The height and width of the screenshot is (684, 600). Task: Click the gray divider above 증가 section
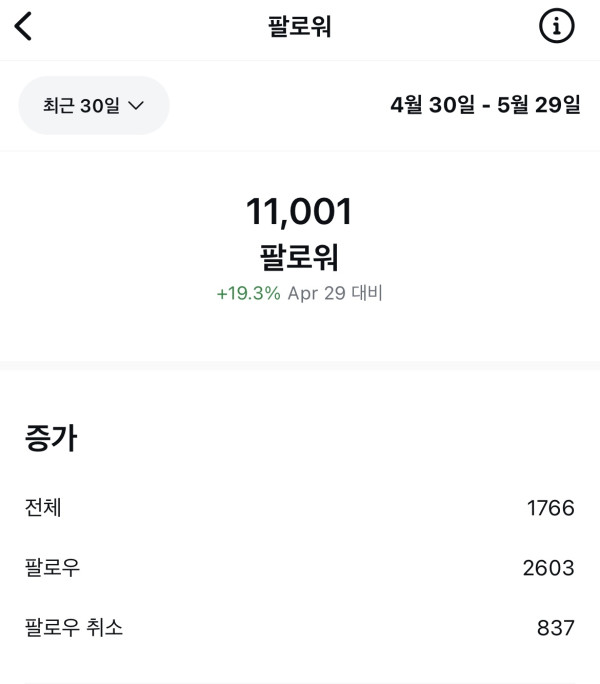[x=300, y=365]
